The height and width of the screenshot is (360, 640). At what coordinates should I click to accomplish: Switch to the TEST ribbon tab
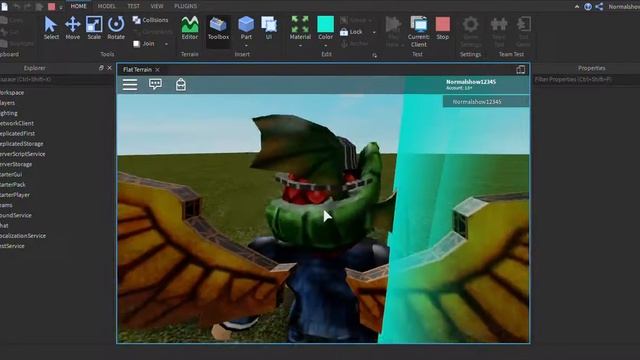tap(133, 6)
